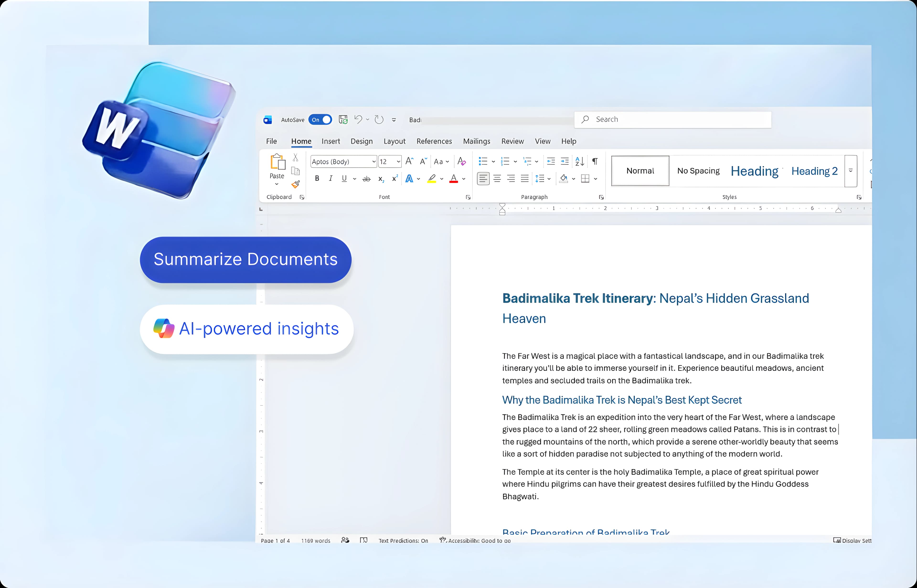Toggle Superscript formatting

[395, 178]
